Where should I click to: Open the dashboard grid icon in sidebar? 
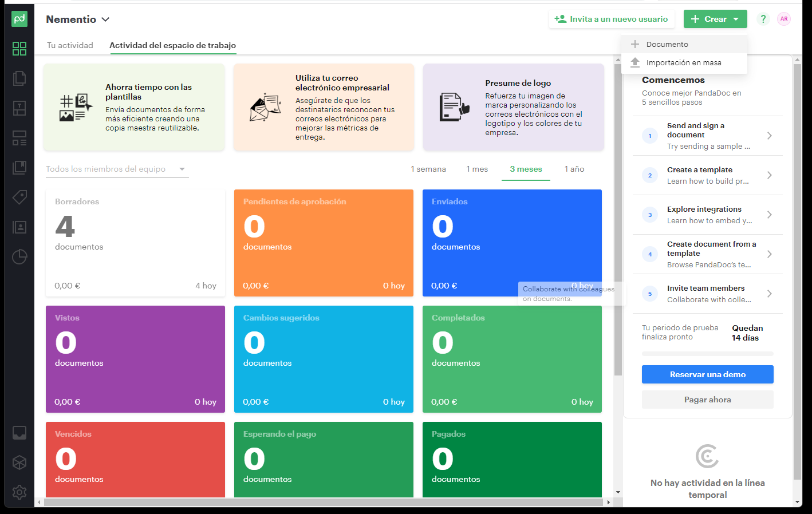point(19,49)
